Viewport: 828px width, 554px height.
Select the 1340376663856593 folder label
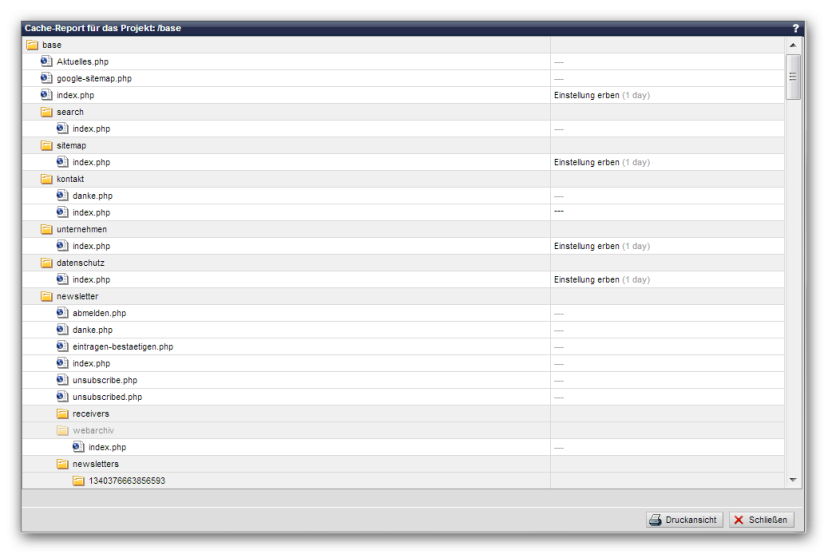(x=127, y=481)
